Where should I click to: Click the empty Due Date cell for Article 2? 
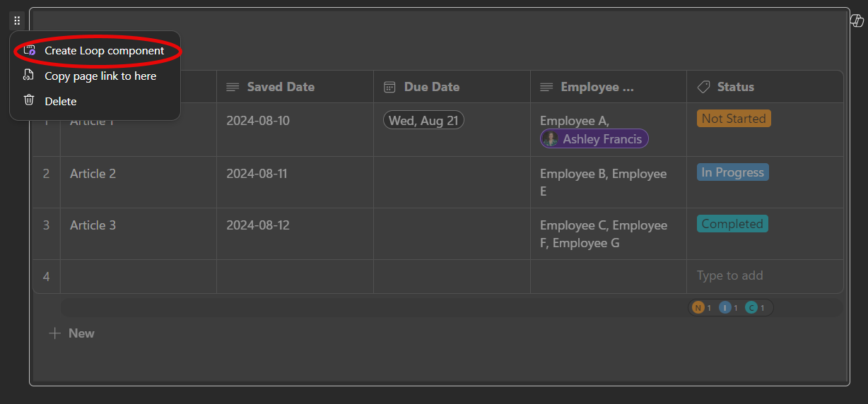pos(452,182)
